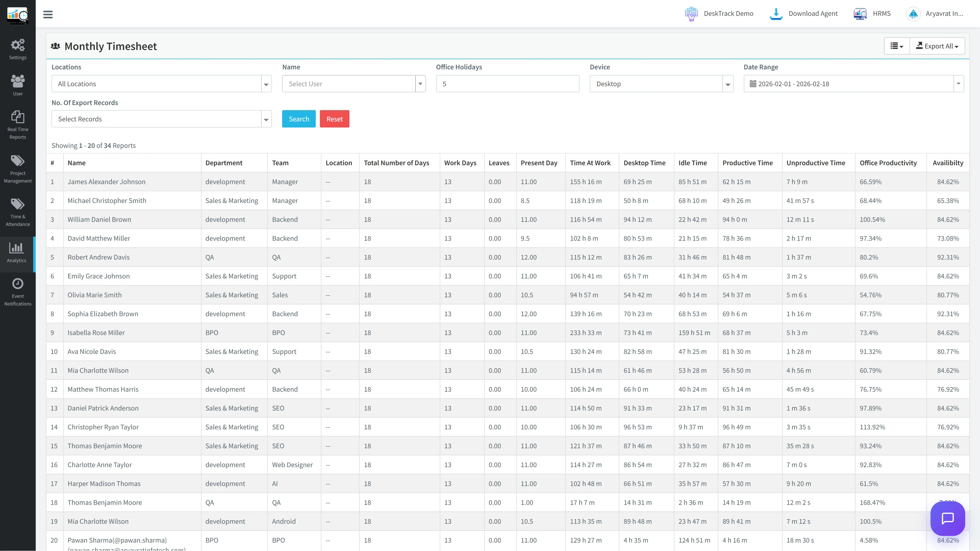Open Project Management tag icon

pos(18,160)
